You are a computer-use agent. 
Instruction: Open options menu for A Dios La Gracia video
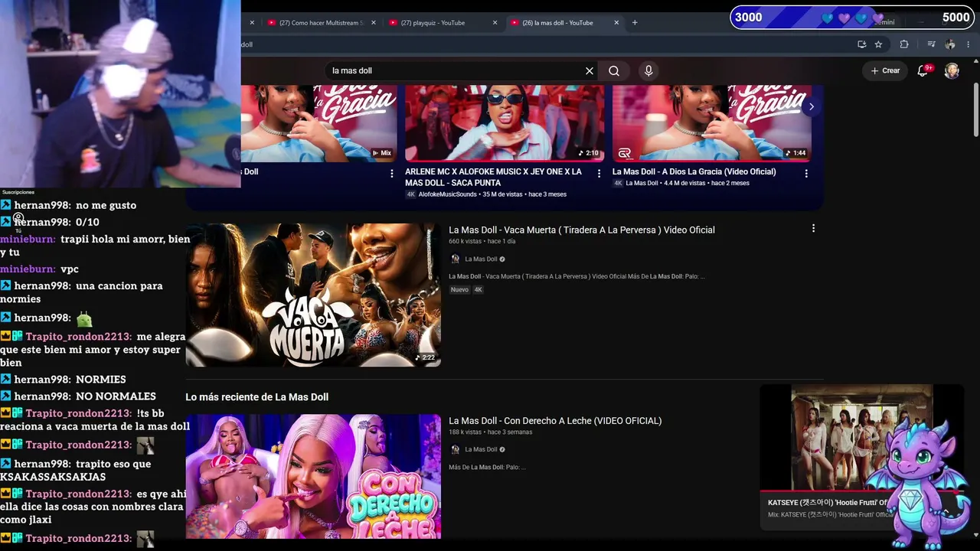(x=806, y=174)
